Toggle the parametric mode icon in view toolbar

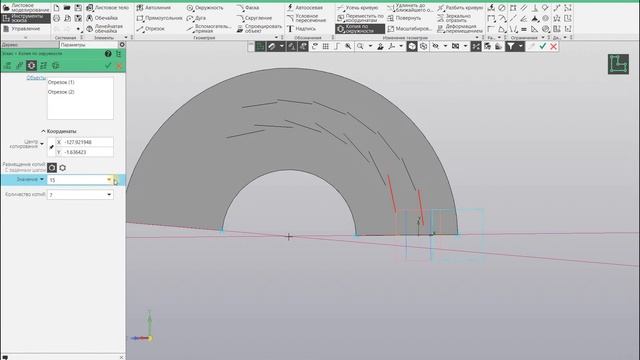coord(476,47)
